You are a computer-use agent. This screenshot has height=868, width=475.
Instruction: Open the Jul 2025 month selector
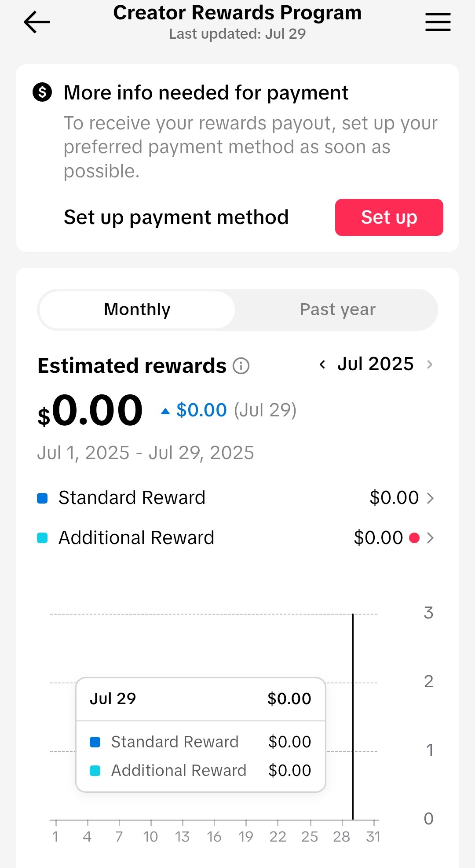pos(375,364)
